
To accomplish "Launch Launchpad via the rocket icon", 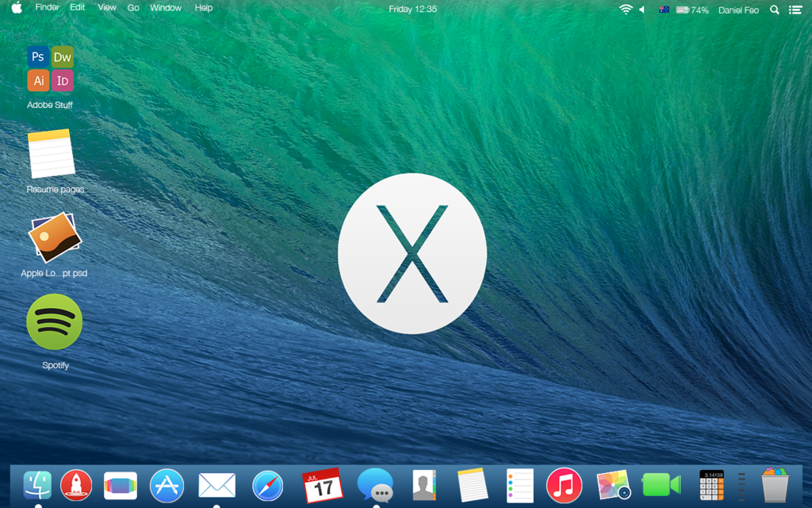I will [77, 485].
